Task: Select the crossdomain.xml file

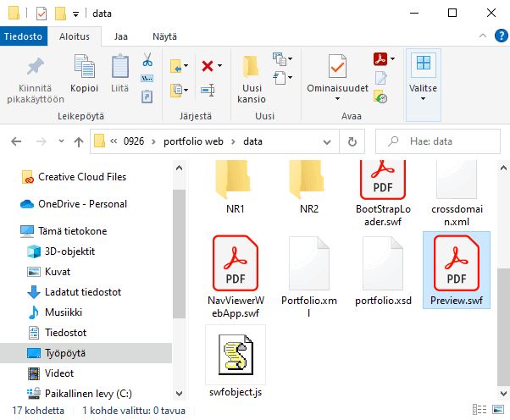Action: (x=457, y=193)
